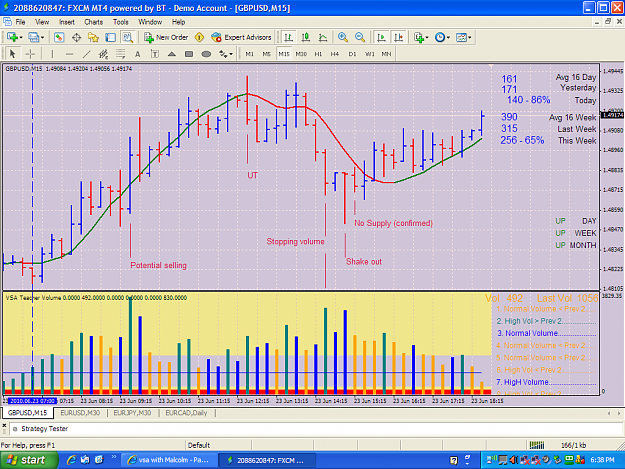Switch to H1 timeframe

[318, 54]
